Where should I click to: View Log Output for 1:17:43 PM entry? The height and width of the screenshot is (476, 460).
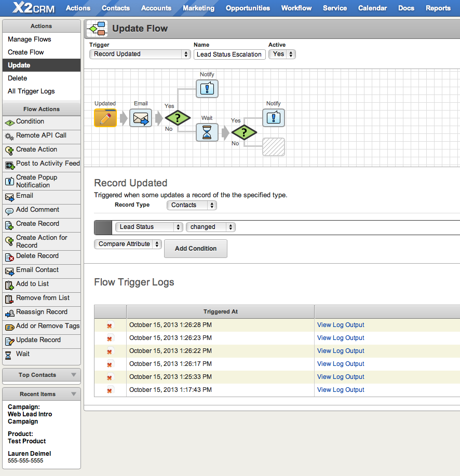click(x=341, y=390)
